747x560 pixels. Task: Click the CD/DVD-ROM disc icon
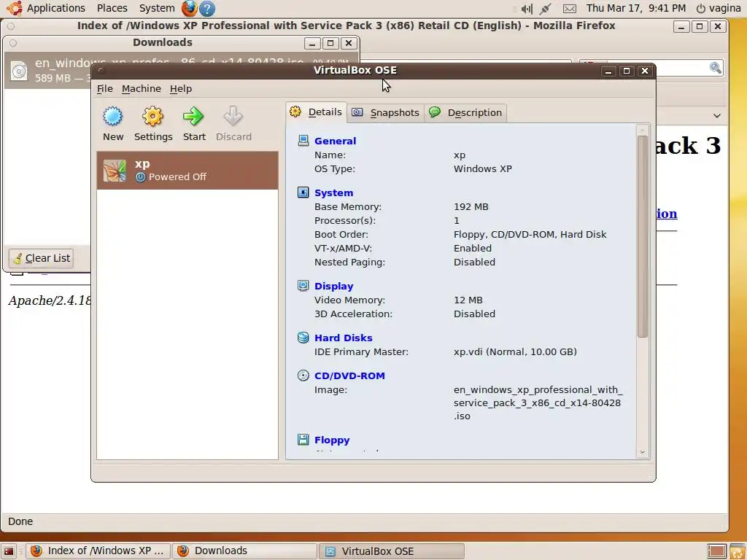click(303, 376)
